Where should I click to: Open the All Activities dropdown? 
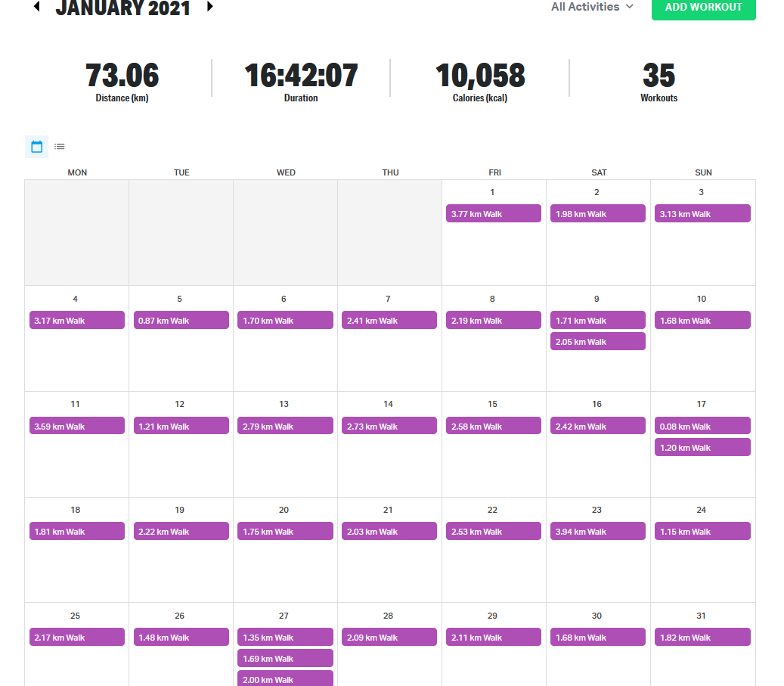(592, 7)
